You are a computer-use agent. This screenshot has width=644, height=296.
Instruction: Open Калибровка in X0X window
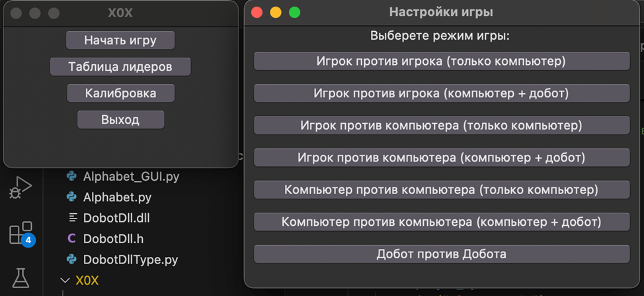coord(121,93)
